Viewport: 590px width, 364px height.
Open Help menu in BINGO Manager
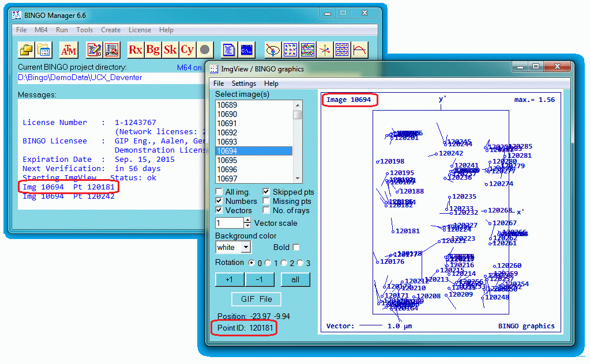[x=166, y=30]
